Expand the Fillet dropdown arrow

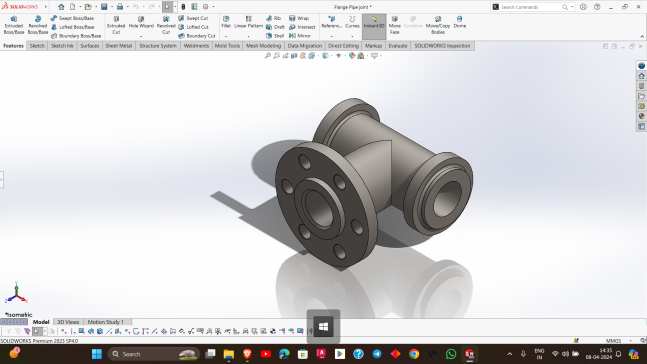226,36
